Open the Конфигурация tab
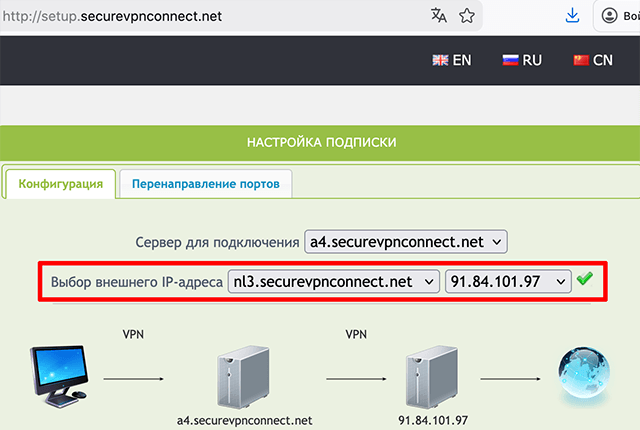This screenshot has width=640, height=430. (60, 184)
